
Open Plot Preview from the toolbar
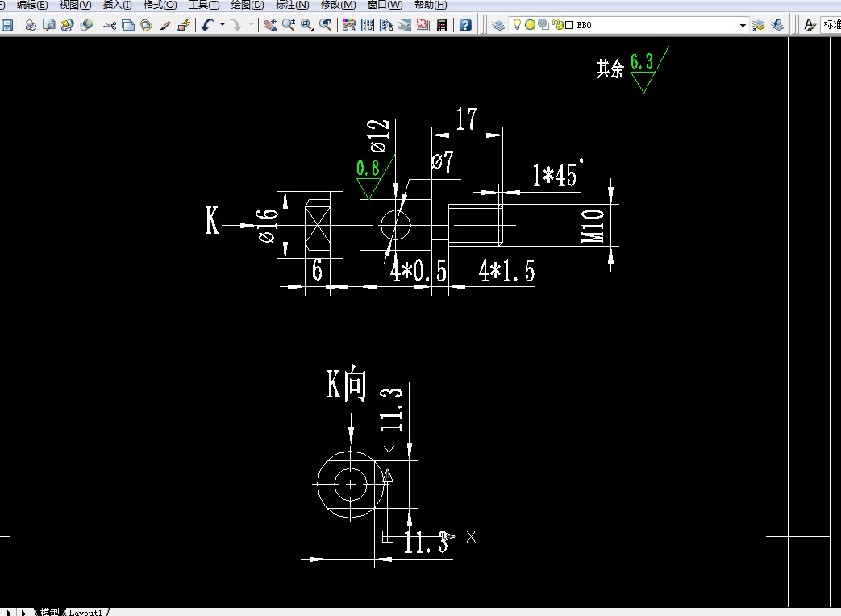pyautogui.click(x=49, y=25)
